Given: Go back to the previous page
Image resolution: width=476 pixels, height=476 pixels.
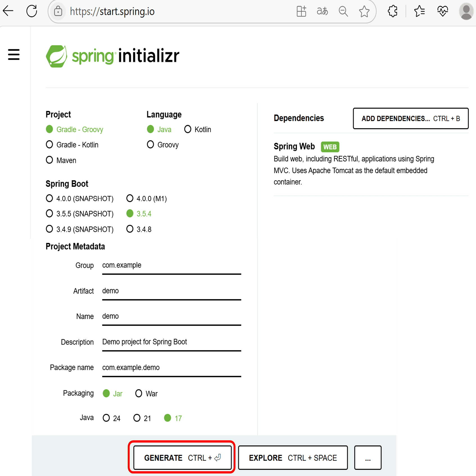Looking at the screenshot, I should pos(8,11).
